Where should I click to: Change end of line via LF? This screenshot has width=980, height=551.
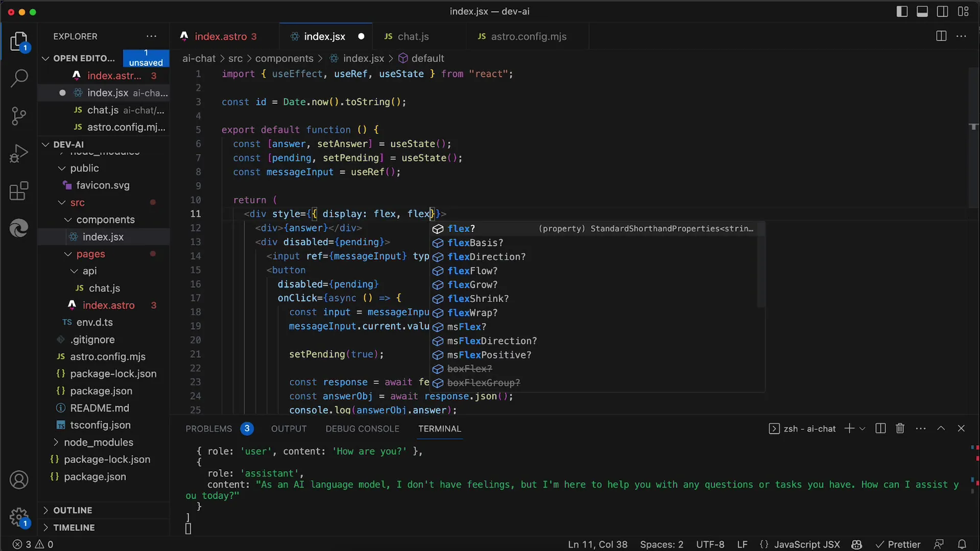point(742,544)
